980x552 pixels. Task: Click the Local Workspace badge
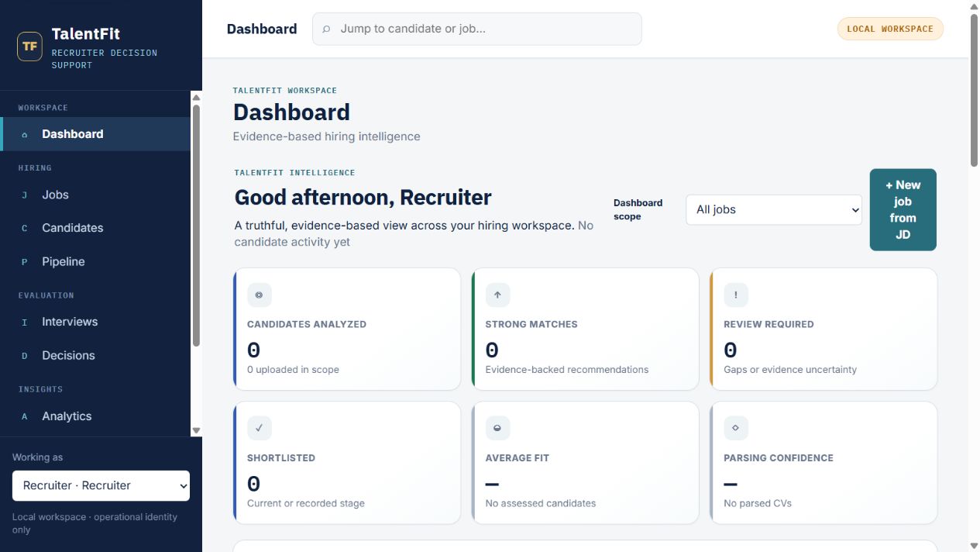point(890,29)
